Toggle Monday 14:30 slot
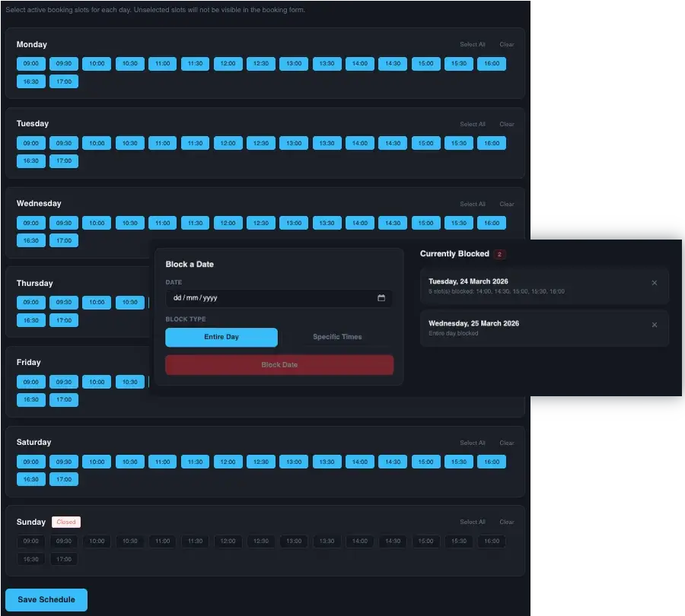This screenshot has height=616, width=685. 393,64
